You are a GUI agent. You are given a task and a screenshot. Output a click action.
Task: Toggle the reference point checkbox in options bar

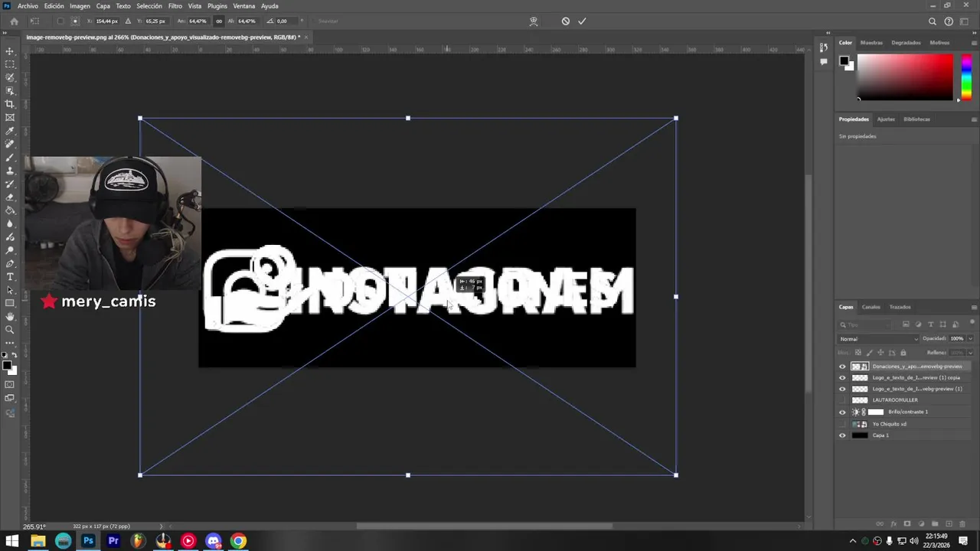[x=60, y=21]
